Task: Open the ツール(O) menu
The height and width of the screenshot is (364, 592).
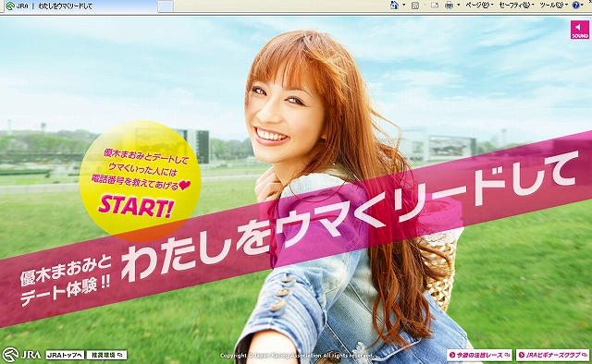Action: 554,6
